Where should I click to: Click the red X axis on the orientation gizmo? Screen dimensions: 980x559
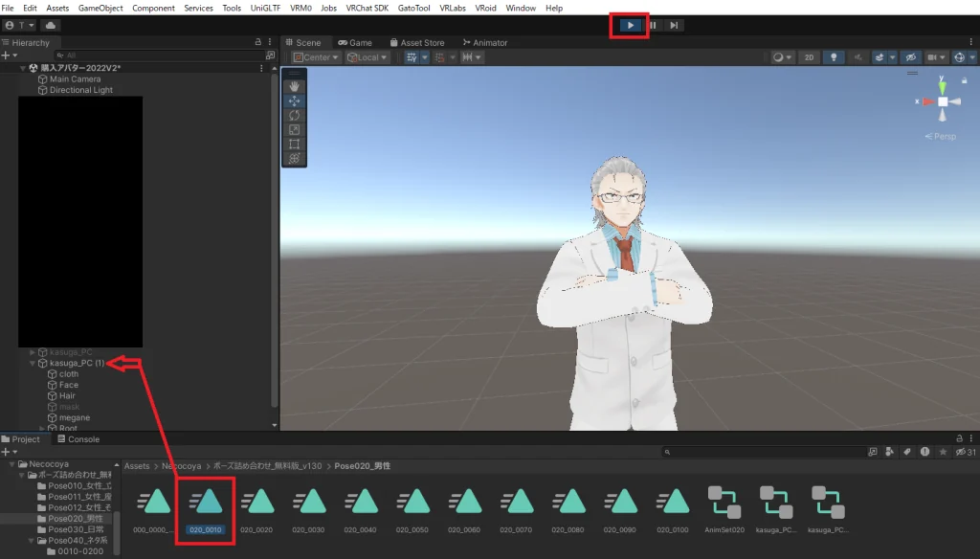coord(927,101)
